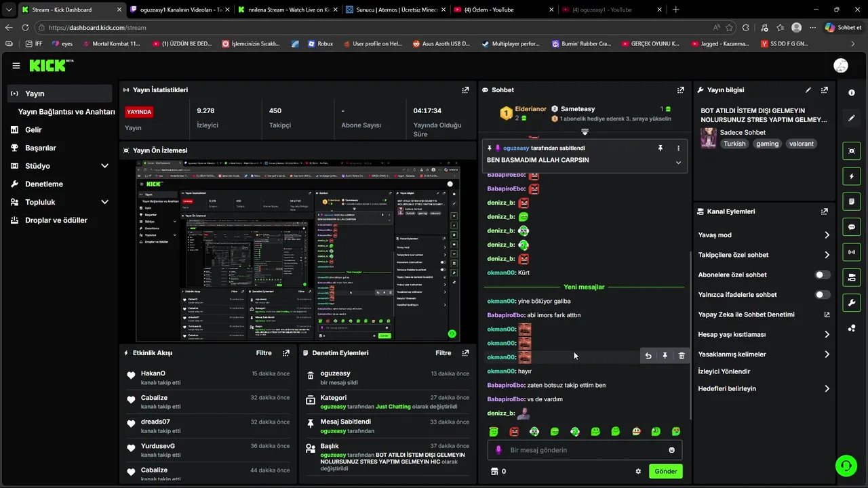The image size is (868, 488).
Task: Toggle the preview panel icon in the right sidebar
Action: coord(852,150)
